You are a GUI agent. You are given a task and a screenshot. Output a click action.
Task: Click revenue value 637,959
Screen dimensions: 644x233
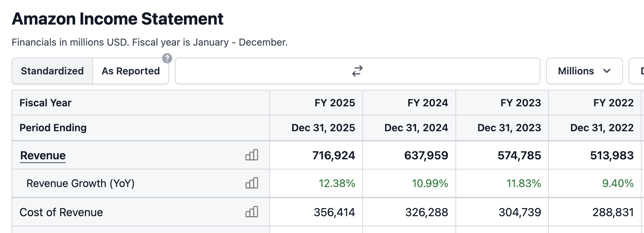[426, 155]
